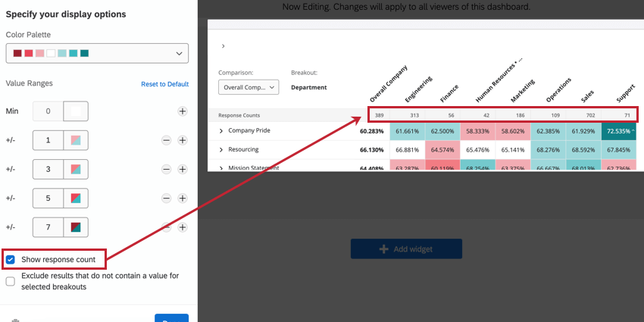Click the Department breakout label
The image size is (644, 322).
click(309, 87)
